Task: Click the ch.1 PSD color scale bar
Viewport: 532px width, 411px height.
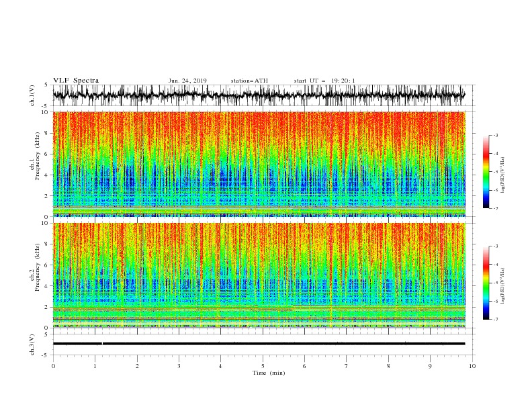Action: [486, 172]
